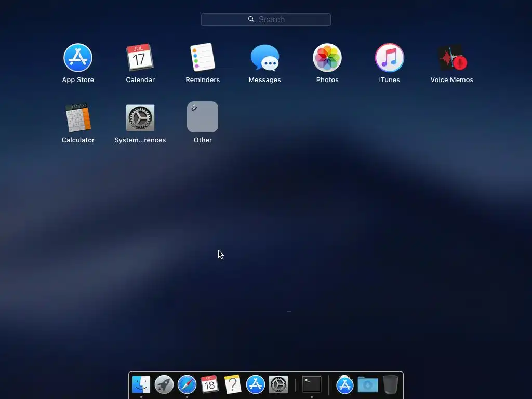Image resolution: width=532 pixels, height=399 pixels.
Task: Open the Trash in the Dock
Action: [391, 384]
